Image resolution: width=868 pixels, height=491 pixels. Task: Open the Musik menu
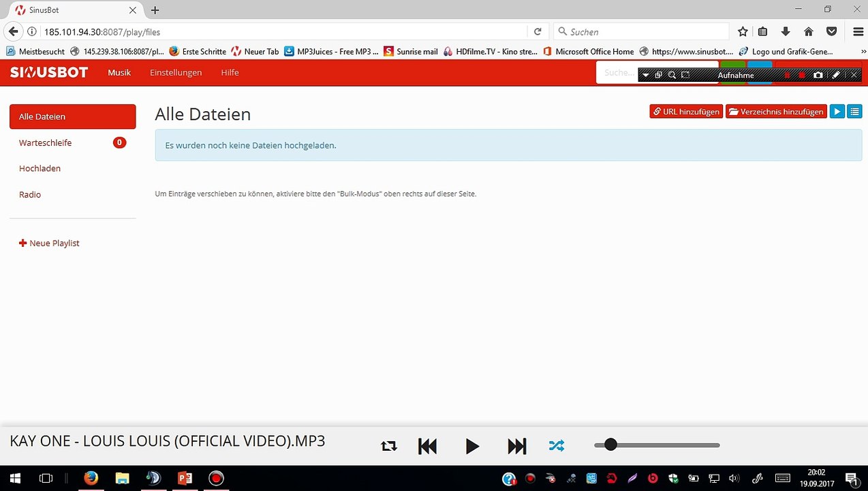point(119,72)
